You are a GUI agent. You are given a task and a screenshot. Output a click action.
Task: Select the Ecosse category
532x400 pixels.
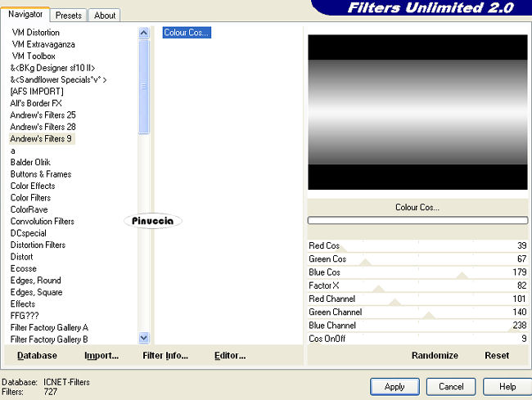click(x=24, y=268)
